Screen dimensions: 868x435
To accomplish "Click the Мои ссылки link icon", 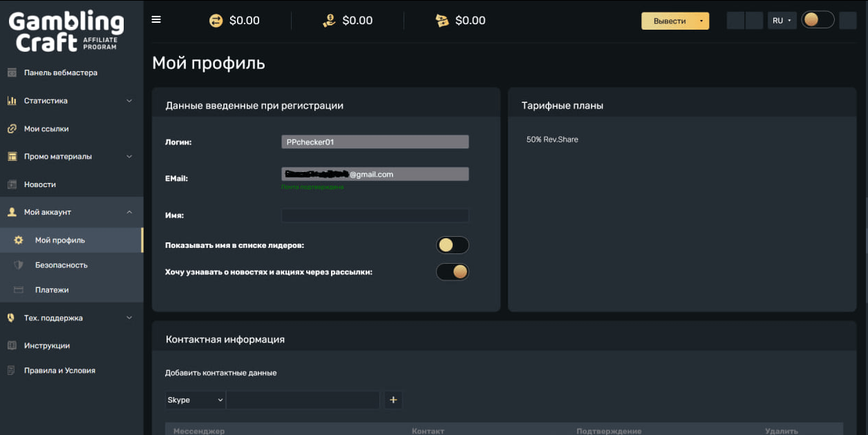I will click(x=12, y=129).
